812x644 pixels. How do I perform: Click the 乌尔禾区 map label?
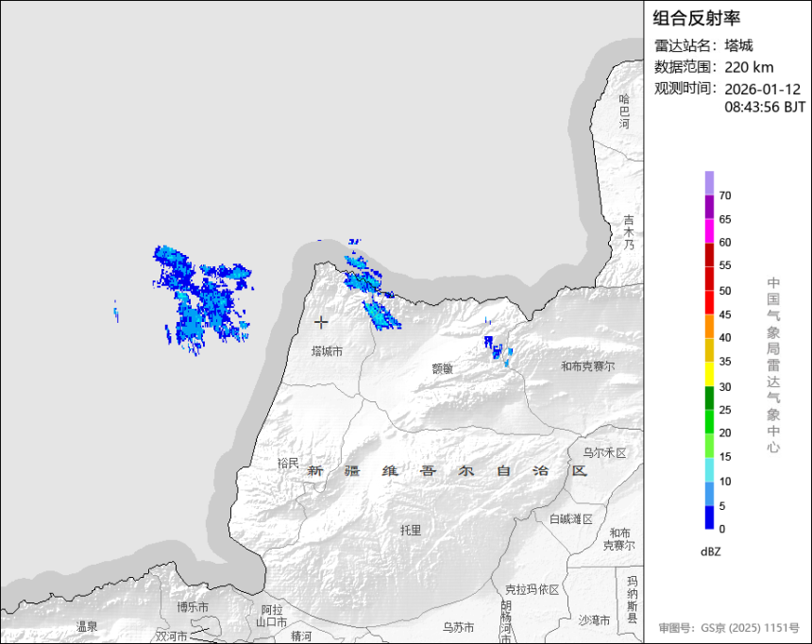pos(604,453)
